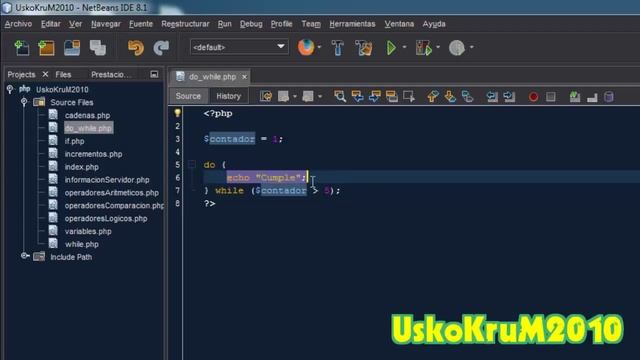Click Previous Bookmark icon
640x360 pixels.
(433, 96)
